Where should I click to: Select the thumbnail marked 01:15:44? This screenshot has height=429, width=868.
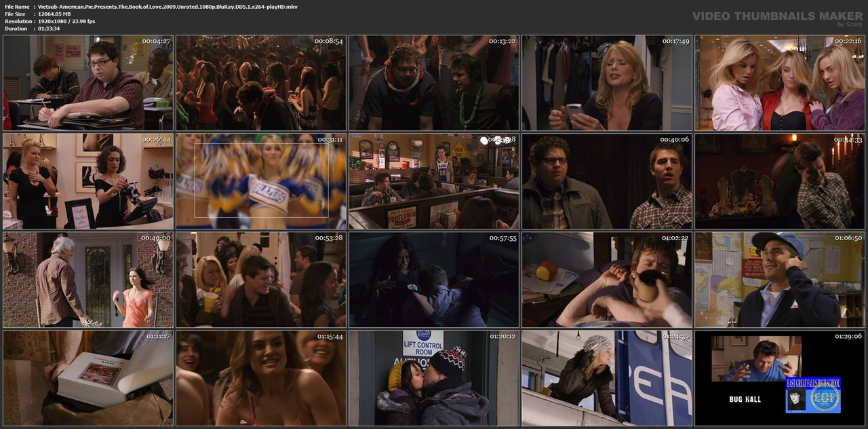point(261,378)
